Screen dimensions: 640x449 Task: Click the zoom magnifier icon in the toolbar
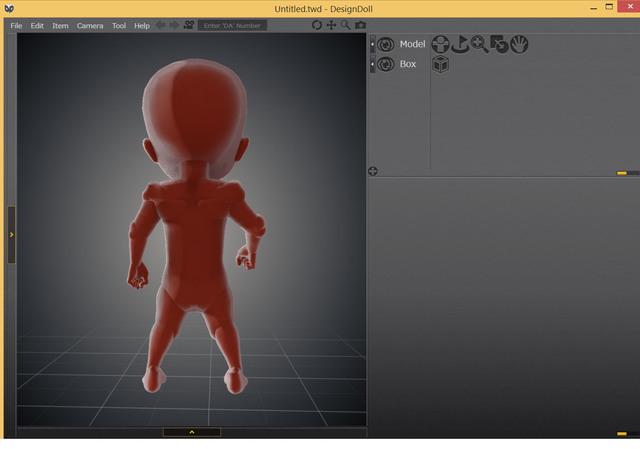(346, 25)
